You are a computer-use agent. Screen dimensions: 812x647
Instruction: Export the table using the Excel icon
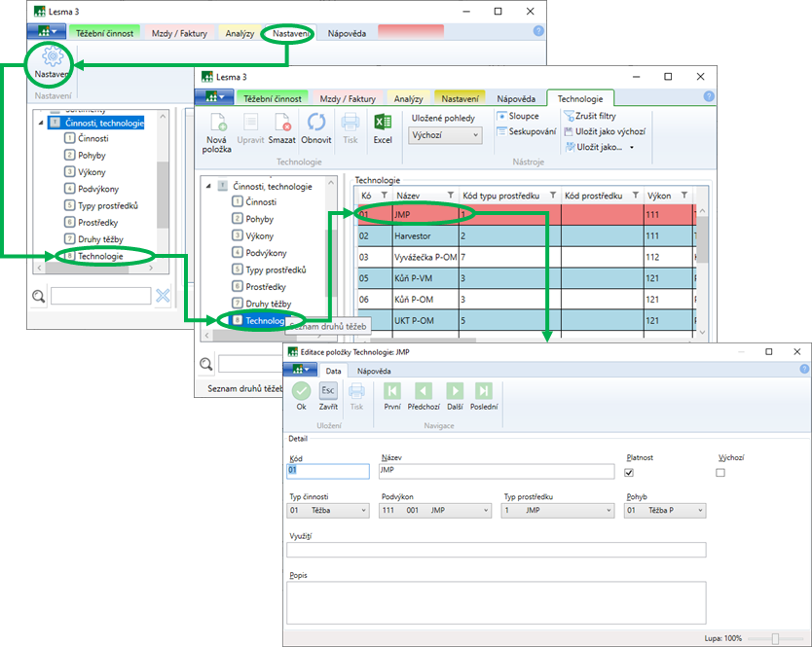pos(383,124)
